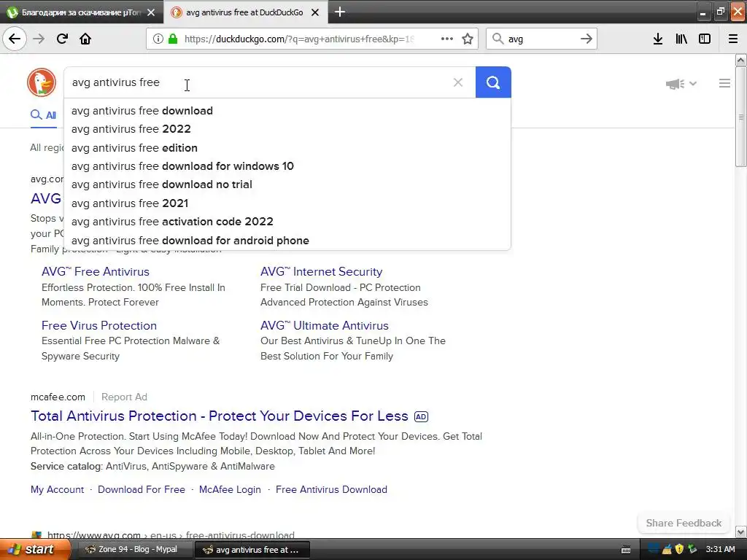Open the Firefox hamburger menu
The image size is (747, 560).
pos(733,39)
